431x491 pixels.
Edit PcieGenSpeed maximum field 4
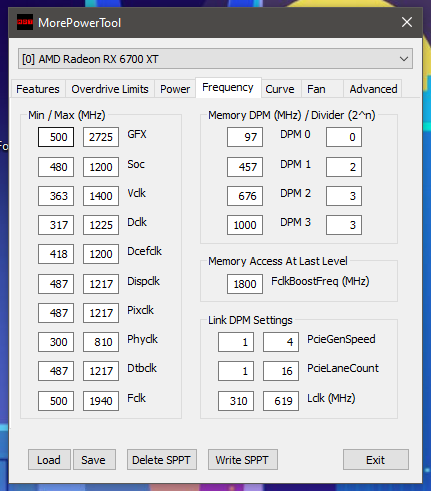[x=281, y=342]
